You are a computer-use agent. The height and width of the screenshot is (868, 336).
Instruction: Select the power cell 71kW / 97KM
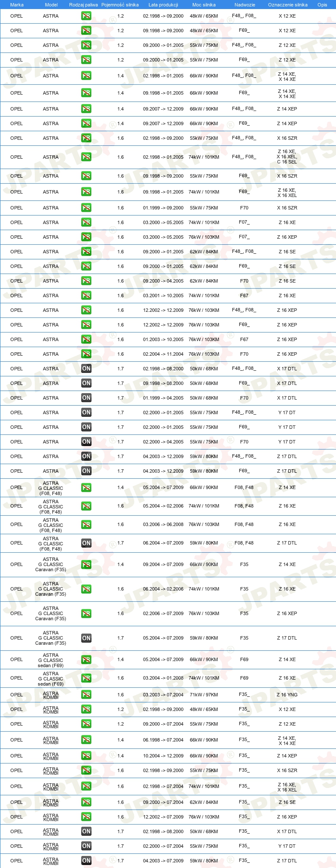tap(204, 695)
